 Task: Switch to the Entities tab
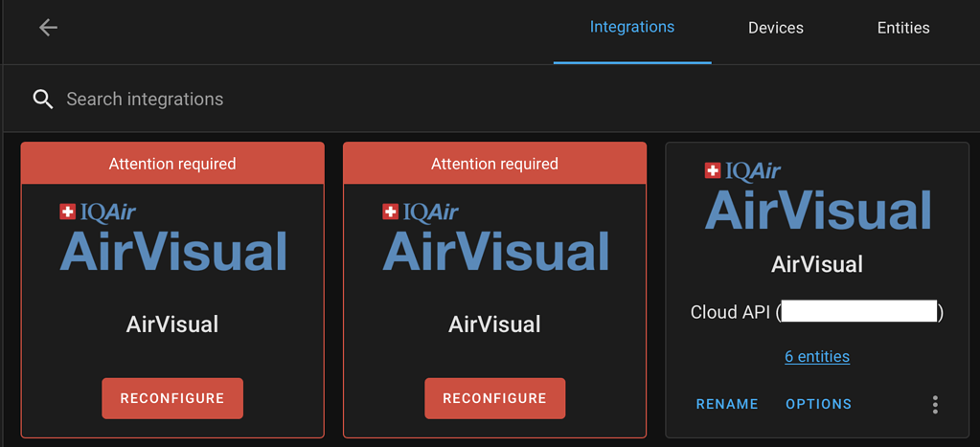coord(903,28)
